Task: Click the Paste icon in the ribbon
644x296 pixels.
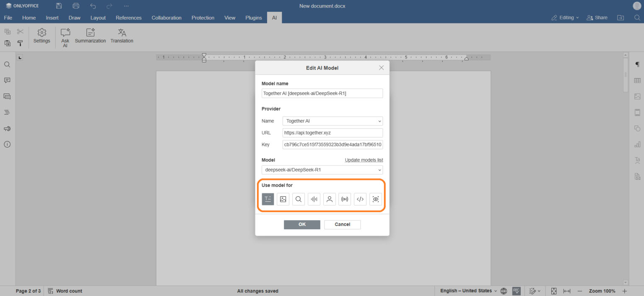Action: [x=8, y=43]
